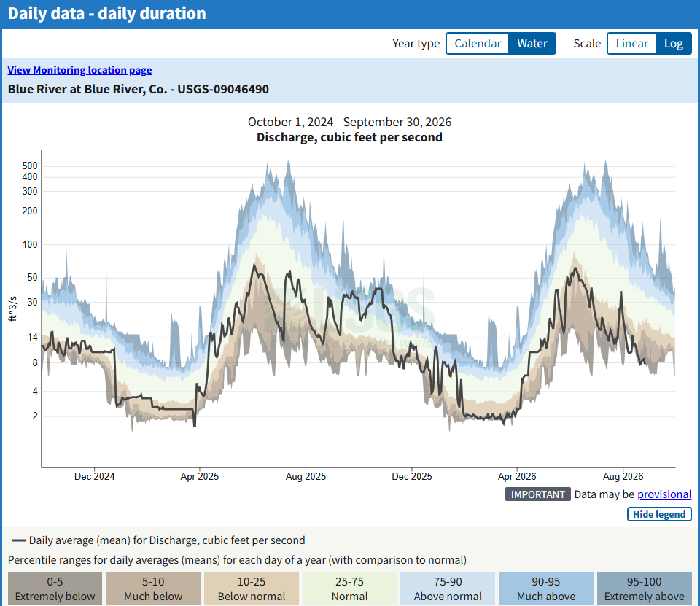Click the 75-90 Above normal legend swatch
The width and height of the screenshot is (700, 606).
coord(448,588)
